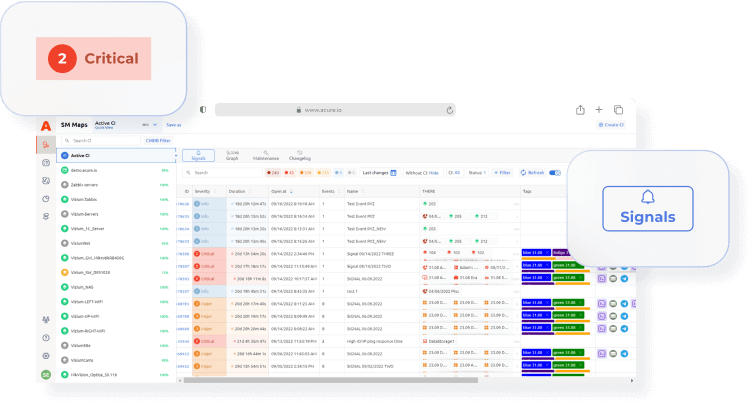The width and height of the screenshot is (754, 407).
Task: Click the blue 31.08 tag in the 8:09:09 AM row
Action: coord(536,315)
